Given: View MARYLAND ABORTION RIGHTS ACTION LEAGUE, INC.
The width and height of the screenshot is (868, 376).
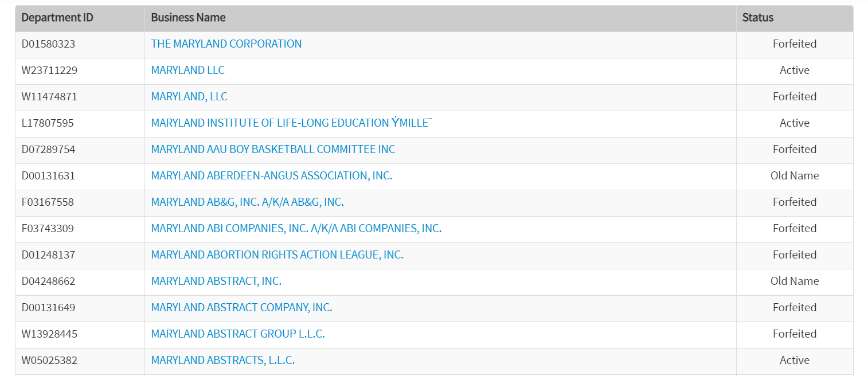Looking at the screenshot, I should tap(277, 255).
